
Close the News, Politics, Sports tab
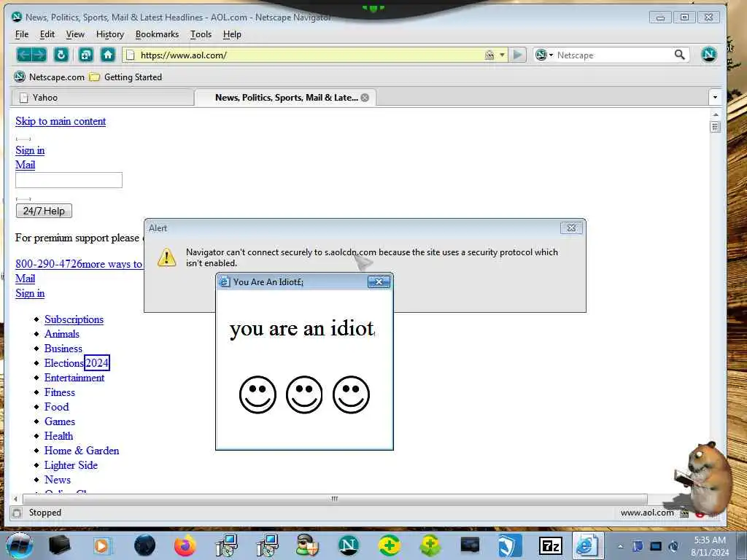(365, 98)
